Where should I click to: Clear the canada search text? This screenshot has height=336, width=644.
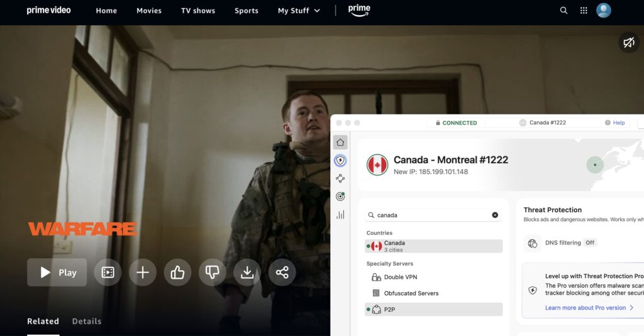(x=495, y=215)
